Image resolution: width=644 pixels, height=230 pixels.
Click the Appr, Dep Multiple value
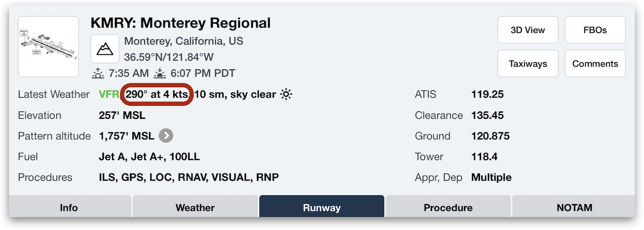(491, 177)
